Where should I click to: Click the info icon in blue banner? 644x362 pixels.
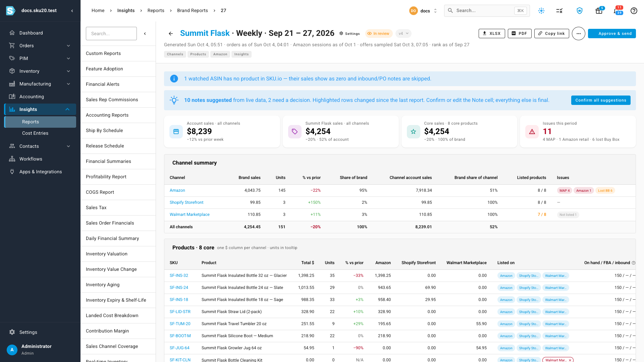174,79
